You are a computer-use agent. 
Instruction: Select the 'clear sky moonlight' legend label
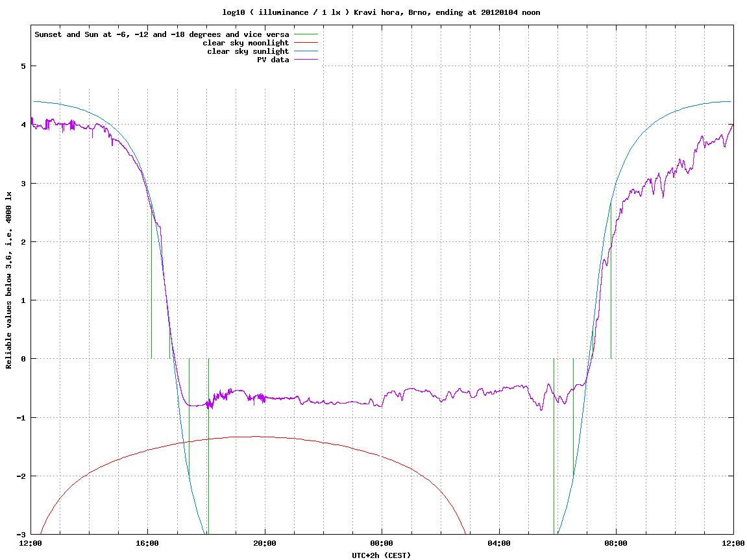(246, 43)
